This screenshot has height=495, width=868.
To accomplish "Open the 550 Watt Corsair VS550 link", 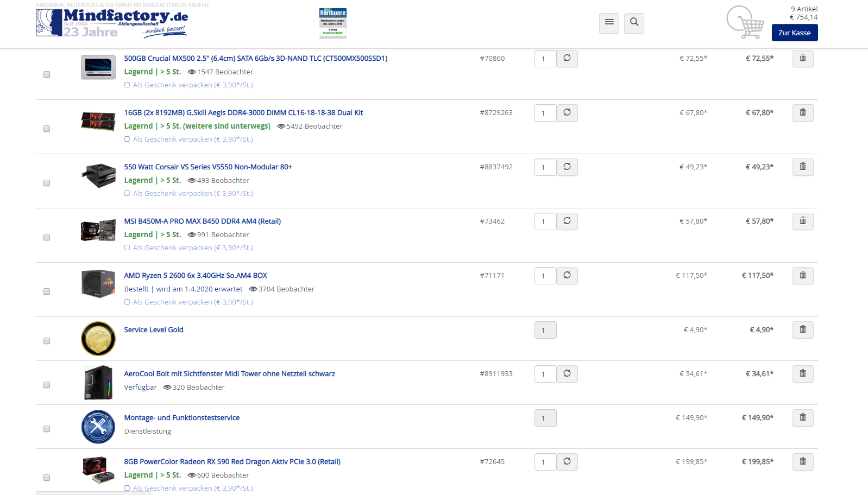I will point(208,167).
